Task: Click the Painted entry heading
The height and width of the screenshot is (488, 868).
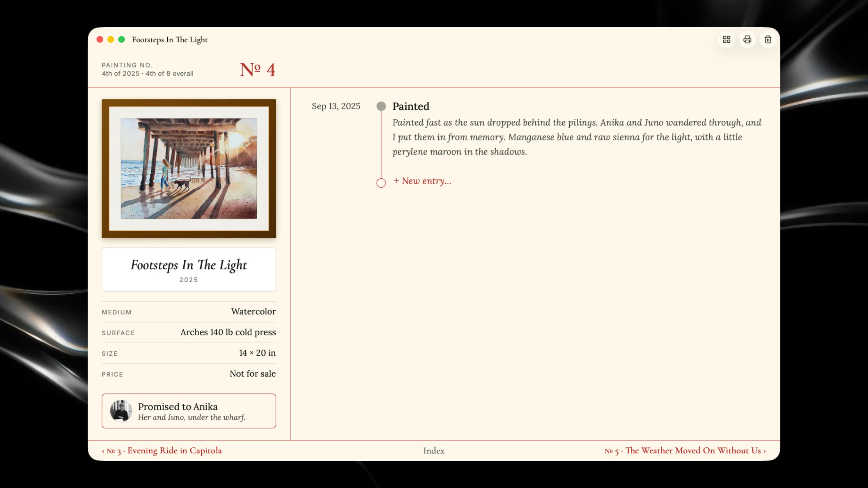Action: pyautogui.click(x=411, y=107)
